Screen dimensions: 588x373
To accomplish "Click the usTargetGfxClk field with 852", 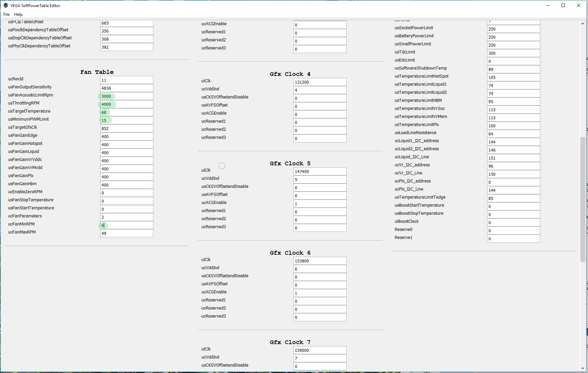I will 127,128.
